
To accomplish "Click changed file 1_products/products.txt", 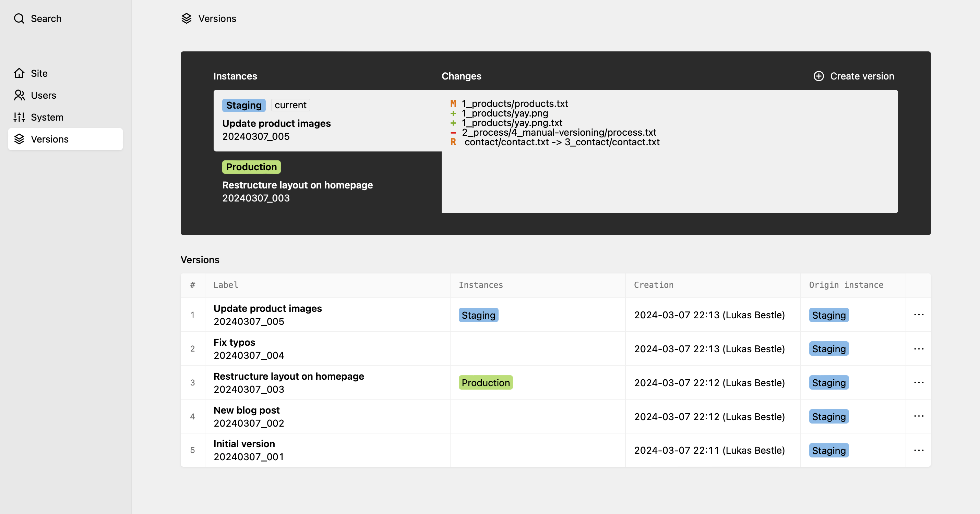I will pyautogui.click(x=514, y=103).
